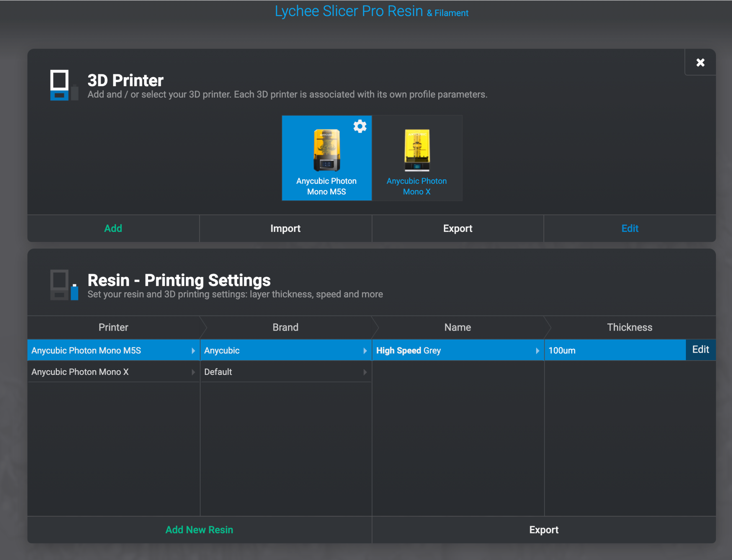Select Default brand row
Viewport: 732px width, 560px height.
286,372
